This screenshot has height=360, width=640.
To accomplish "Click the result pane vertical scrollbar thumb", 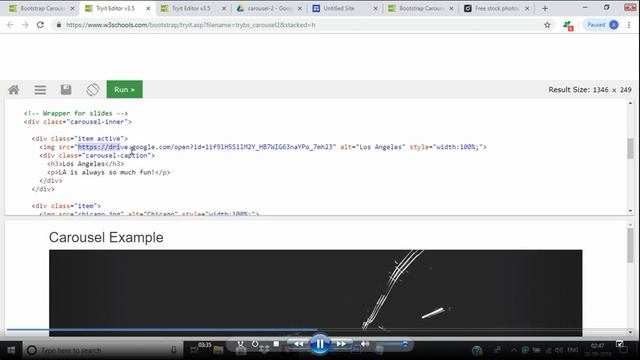I will 630,246.
